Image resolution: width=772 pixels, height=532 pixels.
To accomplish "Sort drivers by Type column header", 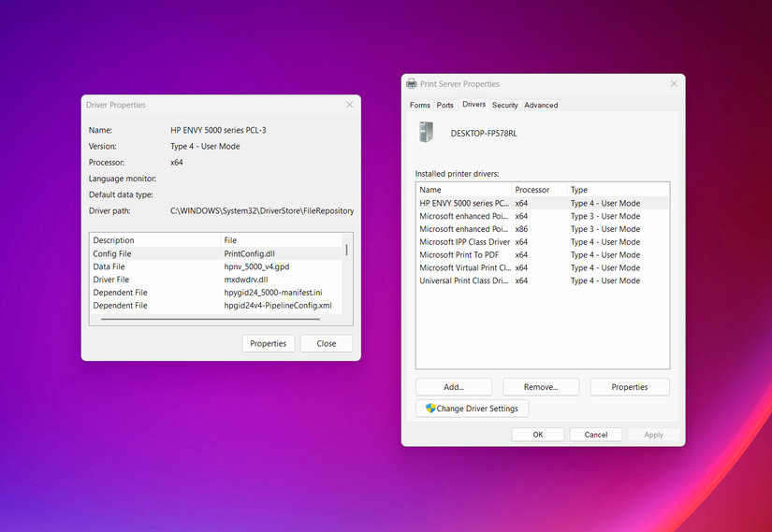I will tap(618, 190).
